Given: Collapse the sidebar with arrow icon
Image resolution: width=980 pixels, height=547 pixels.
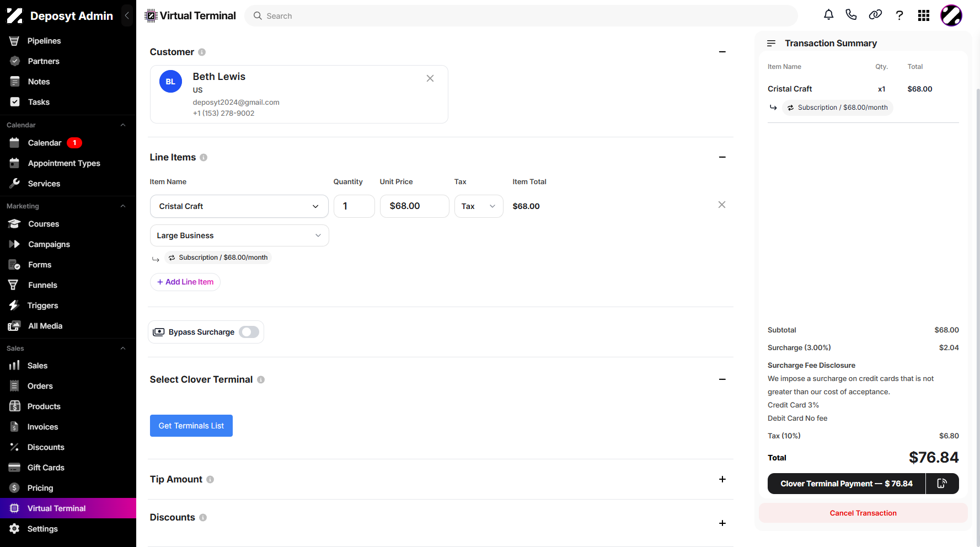Looking at the screenshot, I should pyautogui.click(x=127, y=15).
